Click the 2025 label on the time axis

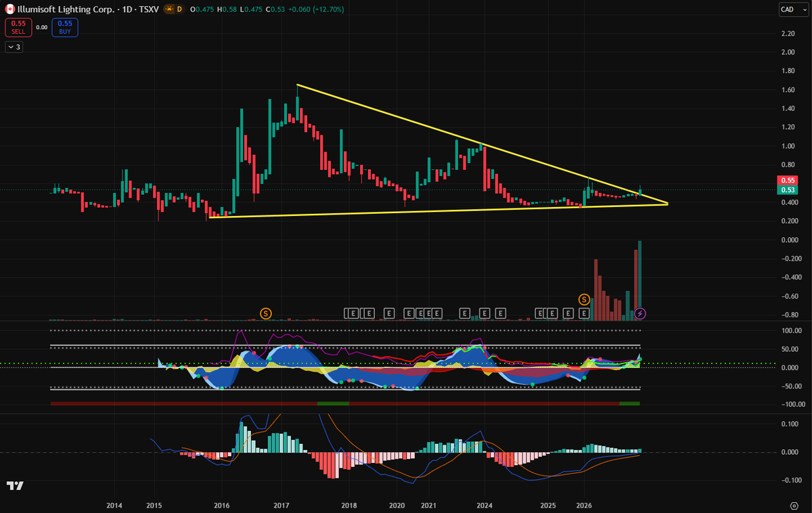(548, 506)
